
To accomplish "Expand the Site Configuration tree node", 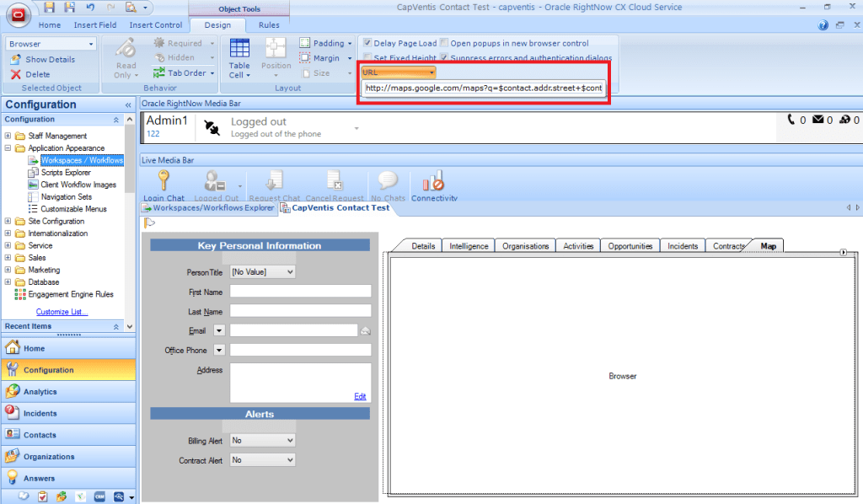I will [8, 222].
